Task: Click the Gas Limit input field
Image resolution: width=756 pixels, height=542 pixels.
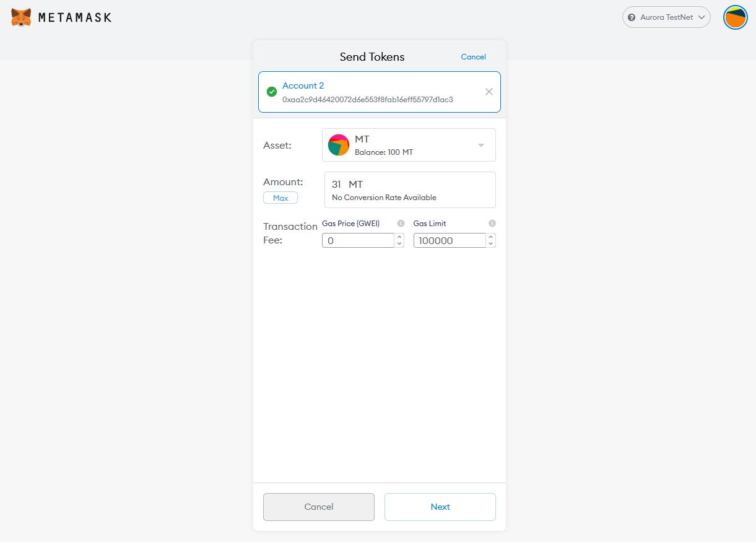Action: click(450, 240)
